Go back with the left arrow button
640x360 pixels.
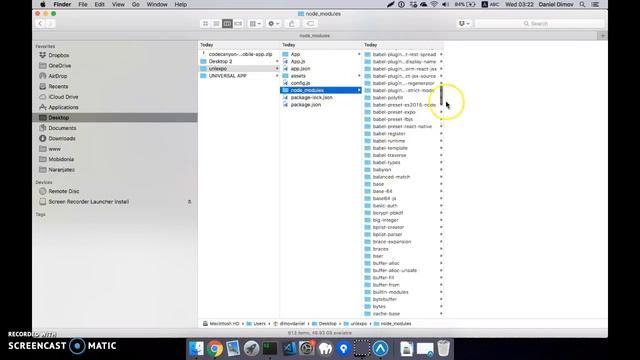click(x=40, y=24)
